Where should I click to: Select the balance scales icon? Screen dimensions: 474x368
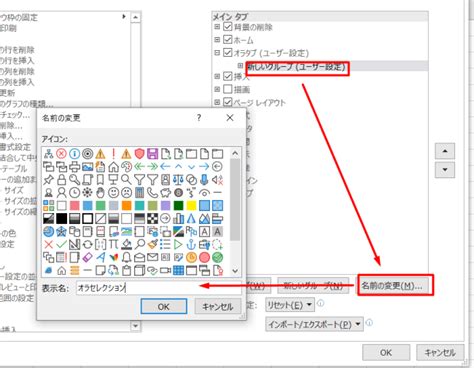coord(178,180)
